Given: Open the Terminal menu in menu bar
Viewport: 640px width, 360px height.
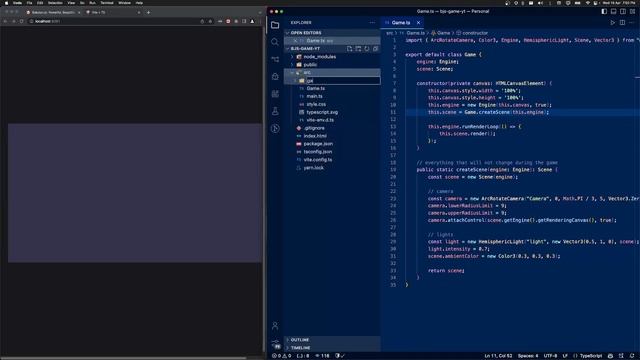Looking at the screenshot, I should pyautogui.click(x=107, y=3).
